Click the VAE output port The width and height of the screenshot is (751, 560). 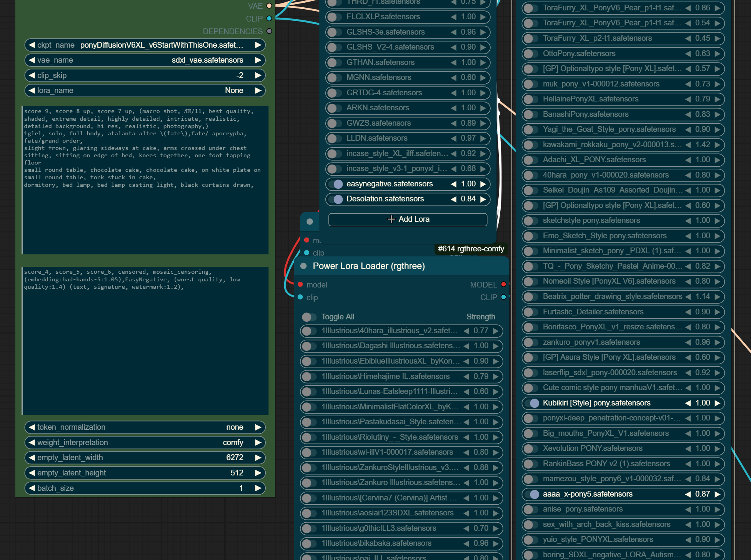click(x=269, y=6)
